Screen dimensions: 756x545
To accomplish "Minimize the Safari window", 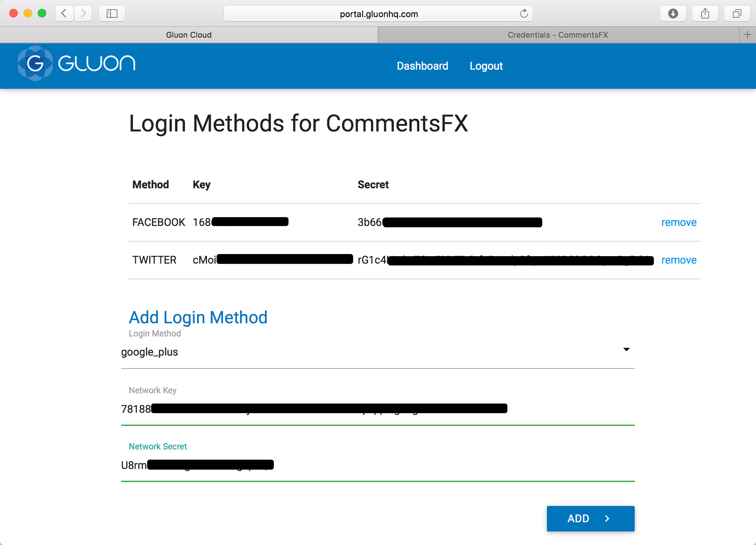I will click(x=28, y=14).
